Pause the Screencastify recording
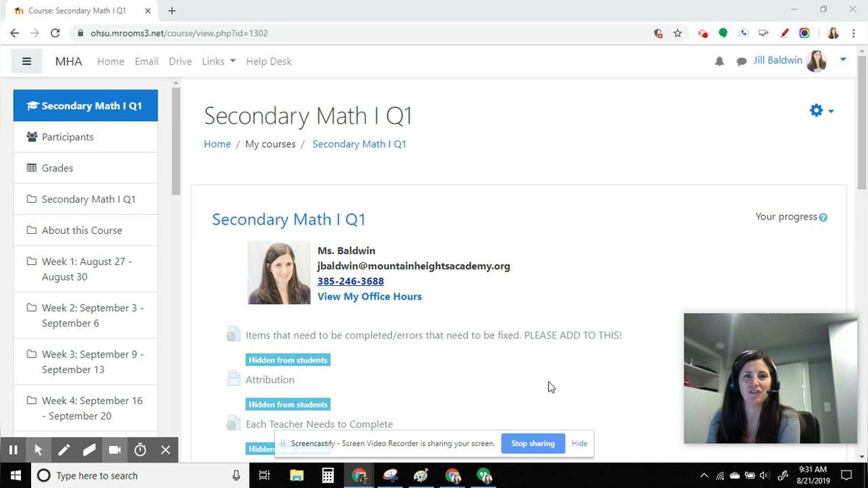The height and width of the screenshot is (488, 868). (x=13, y=450)
